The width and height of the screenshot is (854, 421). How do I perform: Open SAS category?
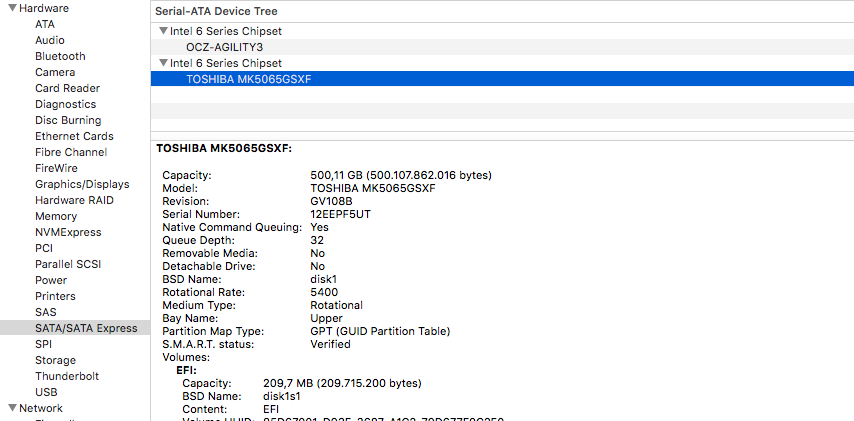pos(45,312)
